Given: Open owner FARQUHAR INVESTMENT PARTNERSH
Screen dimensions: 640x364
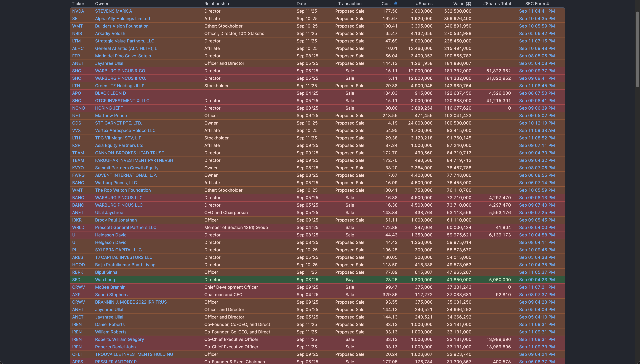Looking at the screenshot, I should (x=134, y=160).
